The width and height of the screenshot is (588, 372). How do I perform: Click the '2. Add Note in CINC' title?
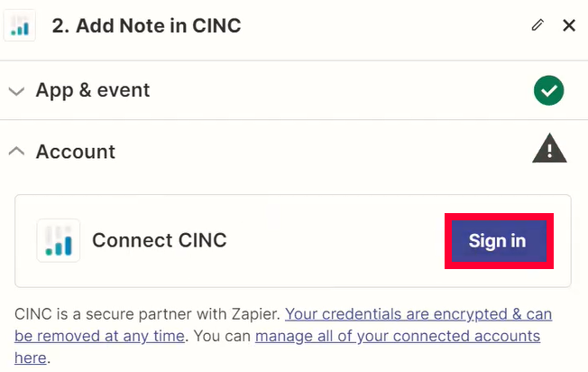(x=146, y=25)
